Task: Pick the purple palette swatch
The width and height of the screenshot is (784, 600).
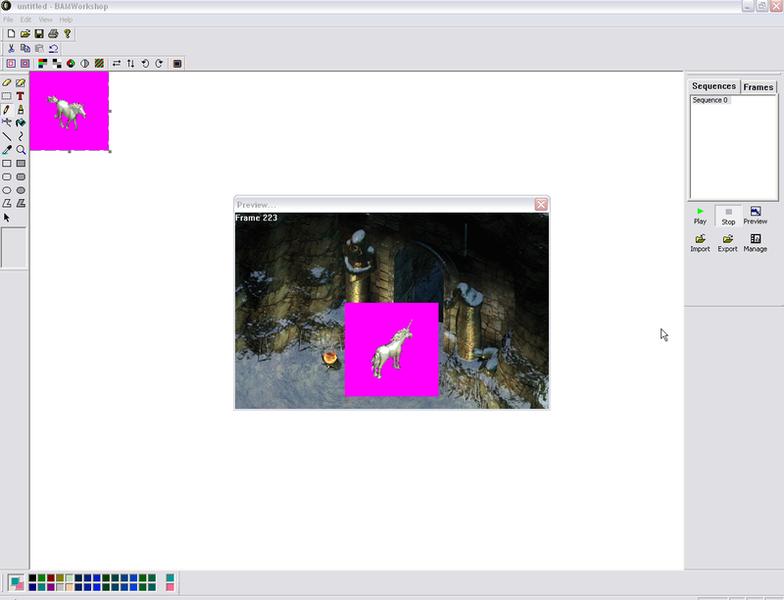Action: [x=50, y=587]
